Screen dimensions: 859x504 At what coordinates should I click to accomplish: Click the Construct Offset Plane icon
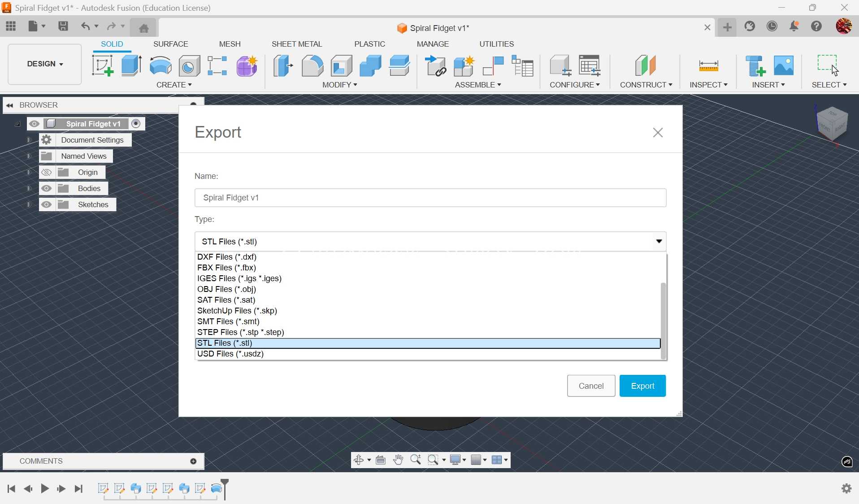coord(646,65)
